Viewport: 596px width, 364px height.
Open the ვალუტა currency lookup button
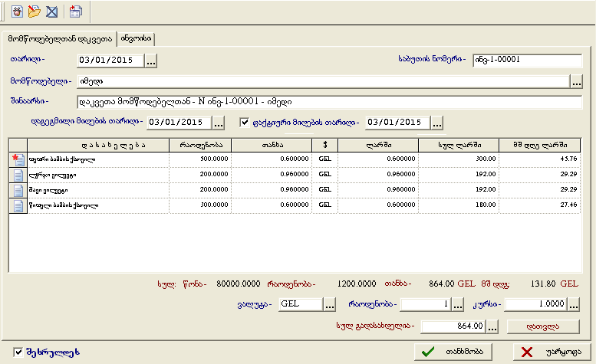coord(330,304)
